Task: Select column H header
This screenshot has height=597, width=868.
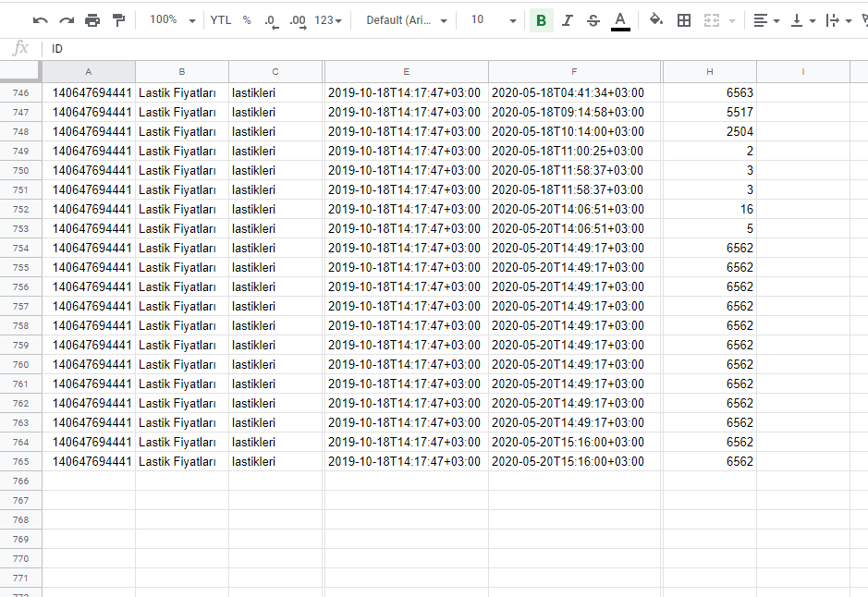Action: [x=710, y=71]
